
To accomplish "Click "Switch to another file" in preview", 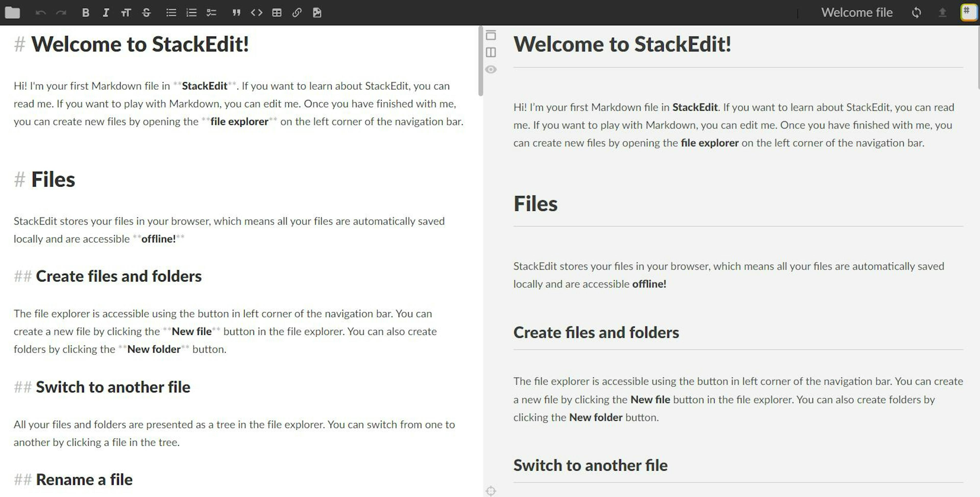I will 591,465.
